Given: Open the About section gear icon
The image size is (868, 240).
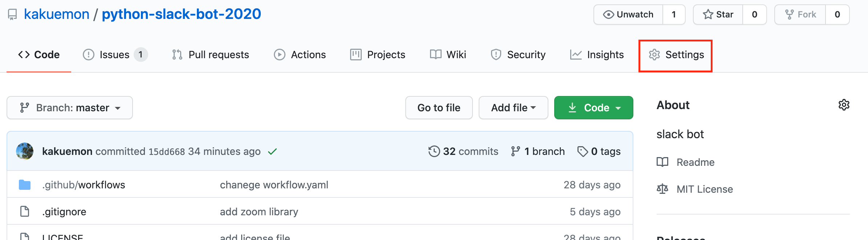Looking at the screenshot, I should click(844, 105).
